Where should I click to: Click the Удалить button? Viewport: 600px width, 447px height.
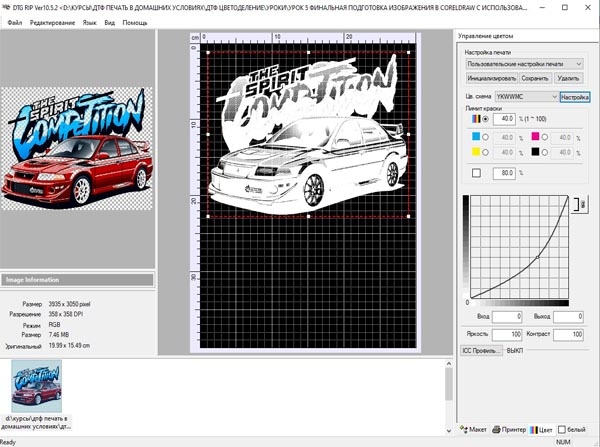coord(568,78)
